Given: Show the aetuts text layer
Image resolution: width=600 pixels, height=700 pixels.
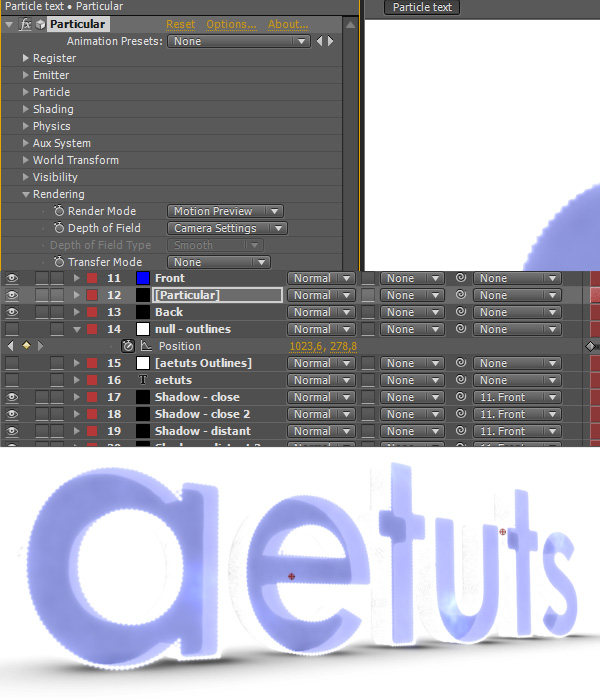Looking at the screenshot, I should pyautogui.click(x=12, y=380).
